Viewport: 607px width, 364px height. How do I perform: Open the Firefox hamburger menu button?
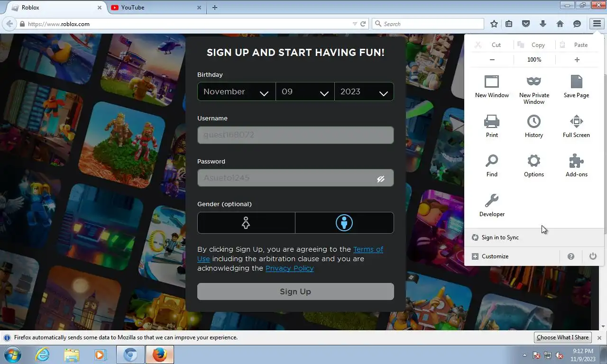[x=597, y=24]
